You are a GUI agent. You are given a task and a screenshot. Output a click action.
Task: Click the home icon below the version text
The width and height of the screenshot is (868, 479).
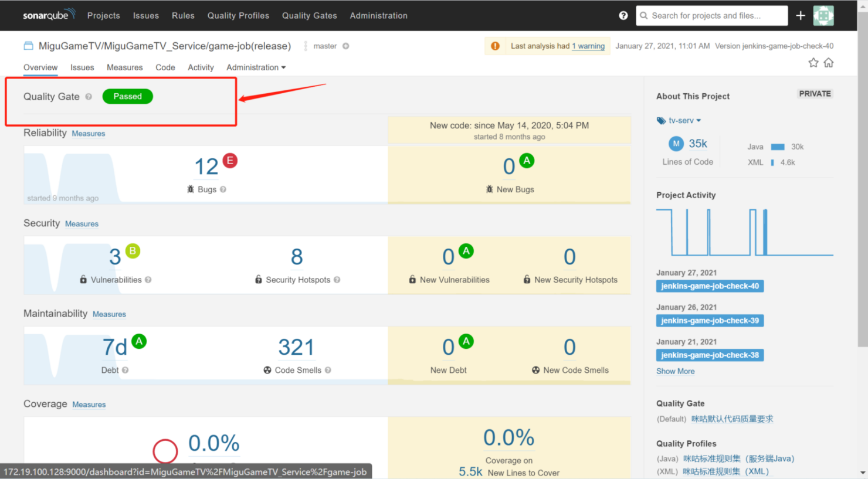tap(829, 62)
